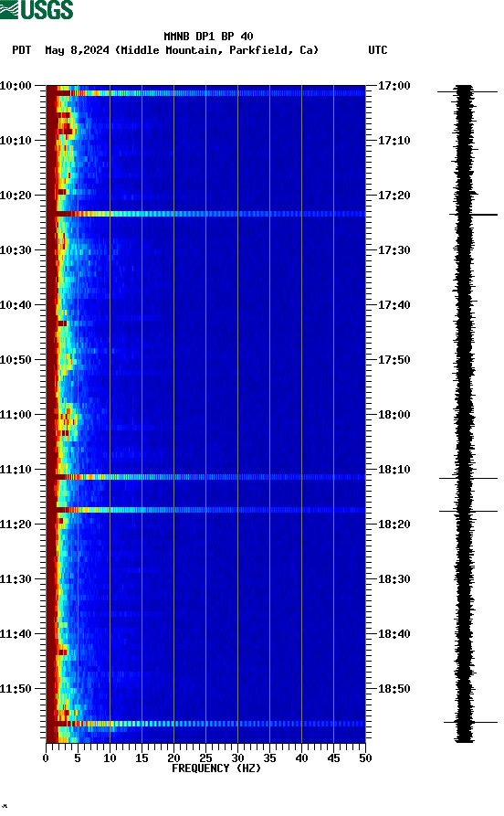This screenshot has width=504, height=816.
Task: Click the '5' frequency tick label
Action: [x=78, y=758]
